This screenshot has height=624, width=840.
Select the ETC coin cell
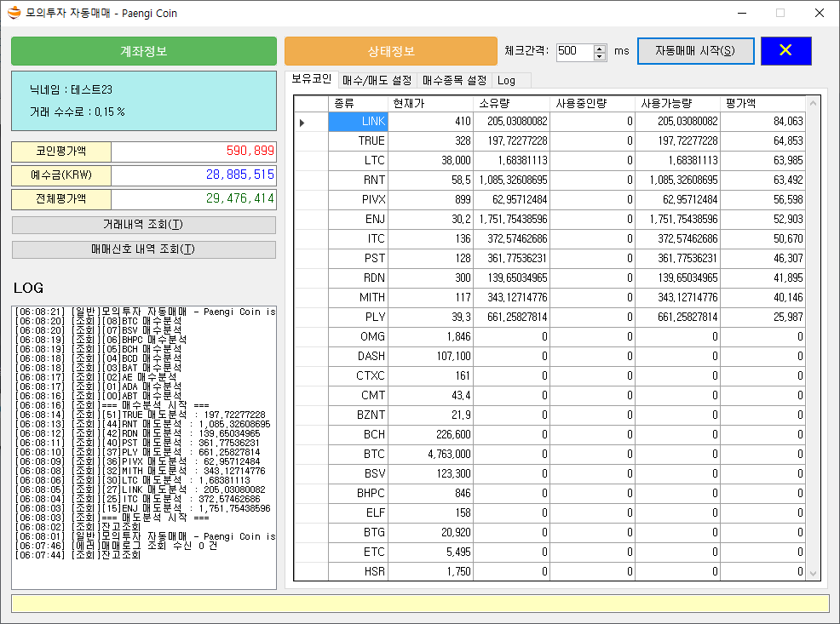tap(358, 552)
